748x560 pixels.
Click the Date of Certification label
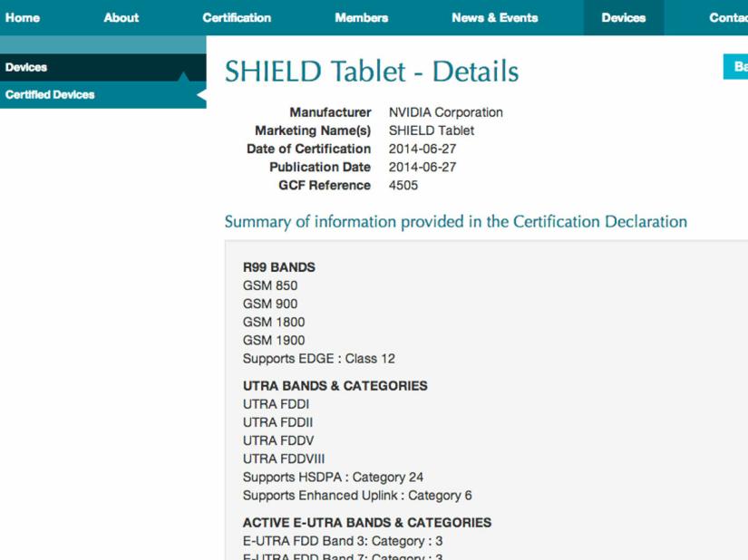(x=308, y=149)
